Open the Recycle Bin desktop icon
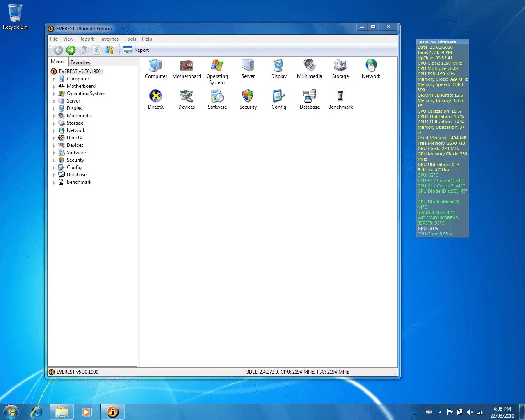Viewport: 525px width, 420px height. coord(15,17)
